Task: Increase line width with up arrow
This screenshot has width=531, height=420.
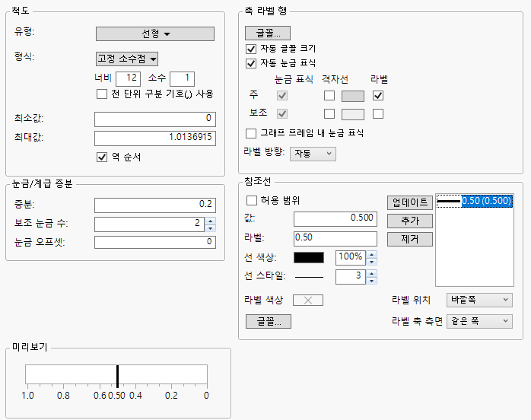Action: coord(372,273)
